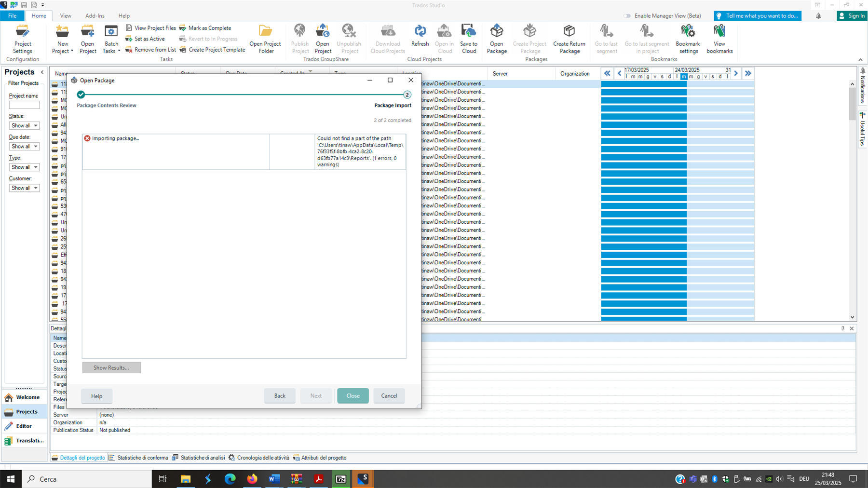Viewport: 868px width, 488px height.
Task: Jump timeline forward with double-right arrow
Action: (748, 73)
